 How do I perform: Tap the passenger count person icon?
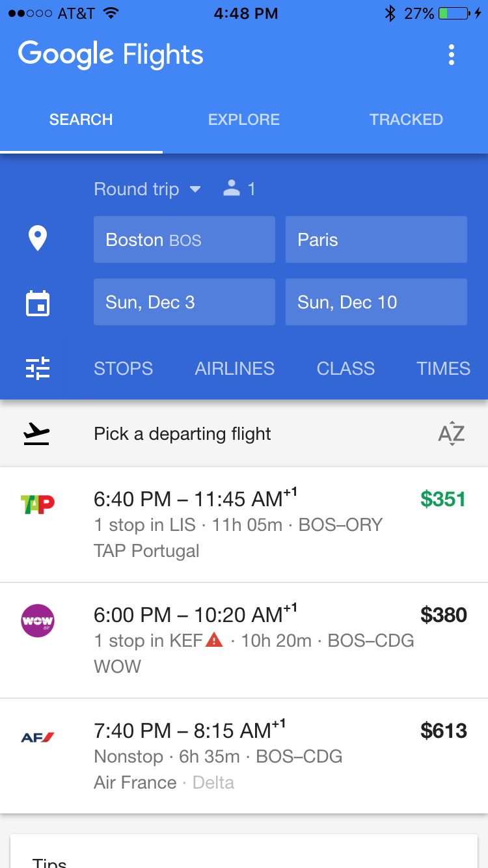click(x=232, y=189)
